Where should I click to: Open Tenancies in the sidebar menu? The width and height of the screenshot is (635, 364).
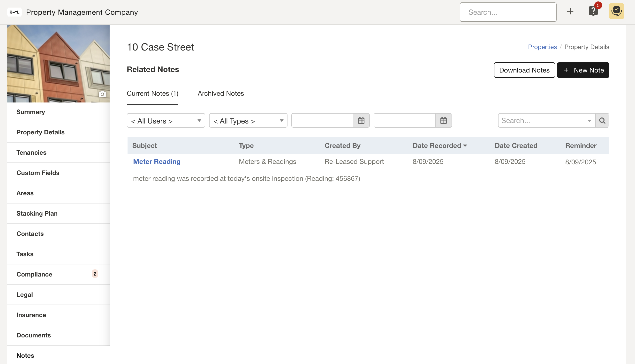point(31,153)
